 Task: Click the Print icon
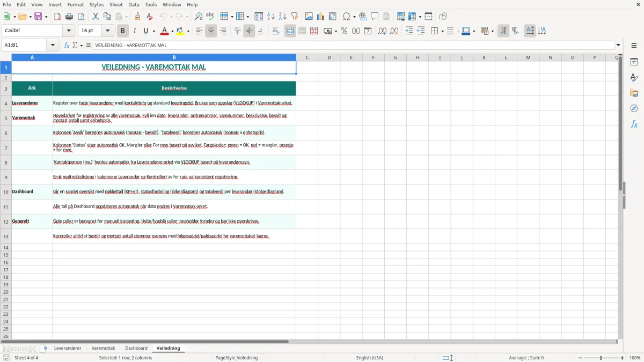tap(69, 17)
